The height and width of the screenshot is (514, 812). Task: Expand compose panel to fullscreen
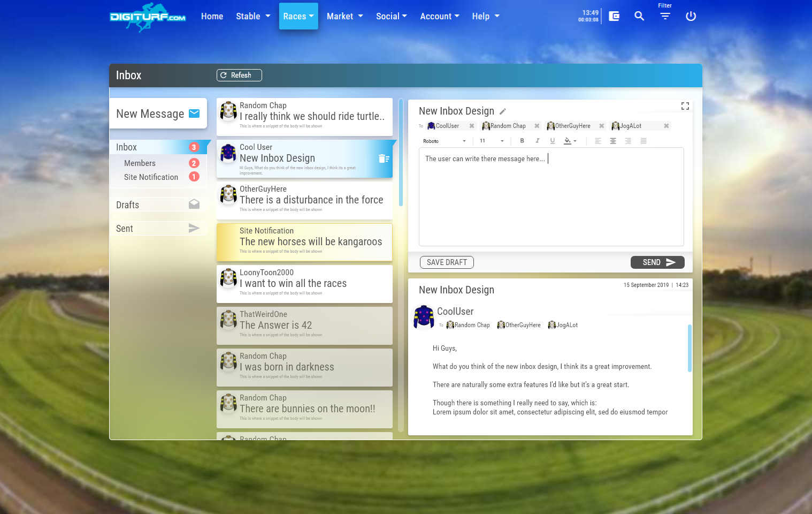685,106
